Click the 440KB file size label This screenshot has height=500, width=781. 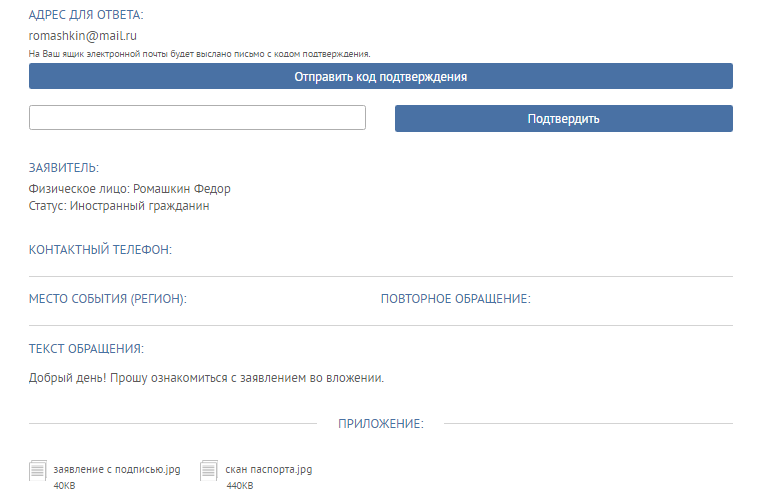tap(239, 486)
